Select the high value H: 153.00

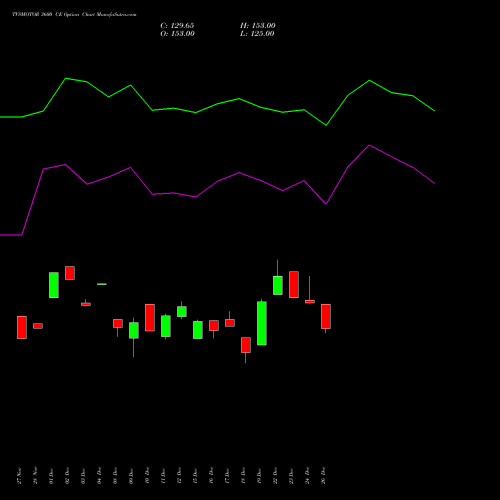(258, 26)
